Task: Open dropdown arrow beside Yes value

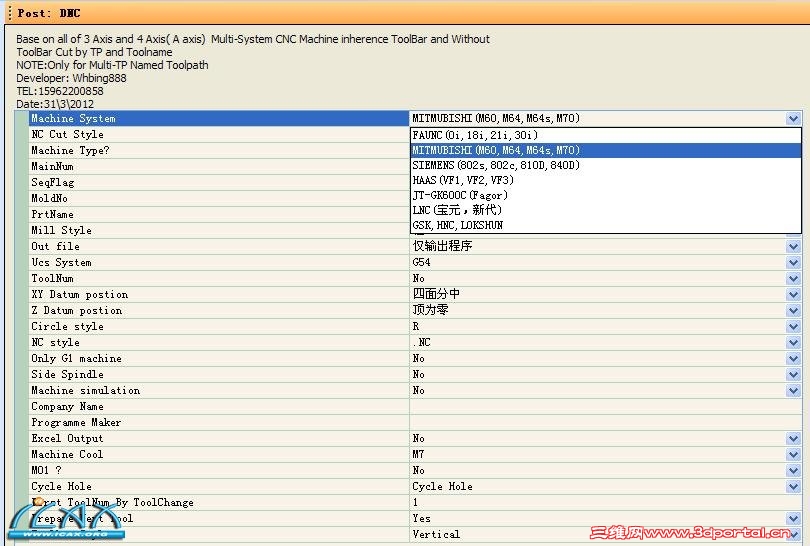Action: [793, 519]
